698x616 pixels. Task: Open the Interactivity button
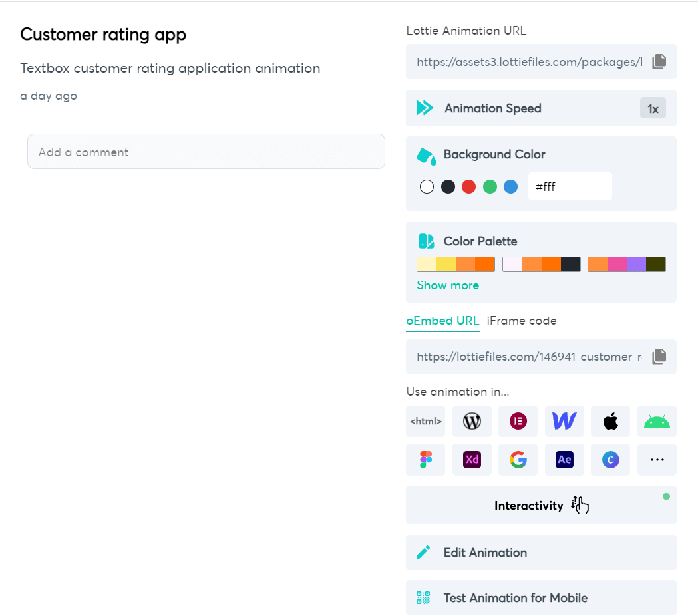pyautogui.click(x=542, y=505)
